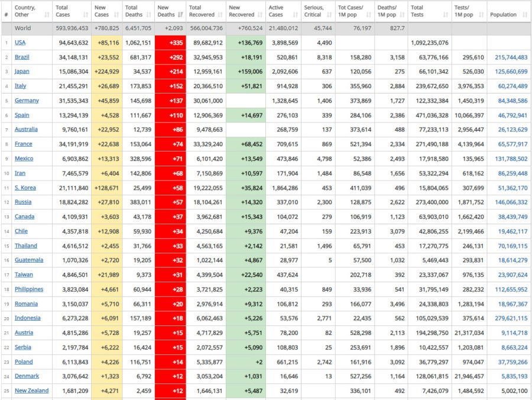The height and width of the screenshot is (400, 532).
Task: Open the Philippines country link
Action: click(29, 289)
